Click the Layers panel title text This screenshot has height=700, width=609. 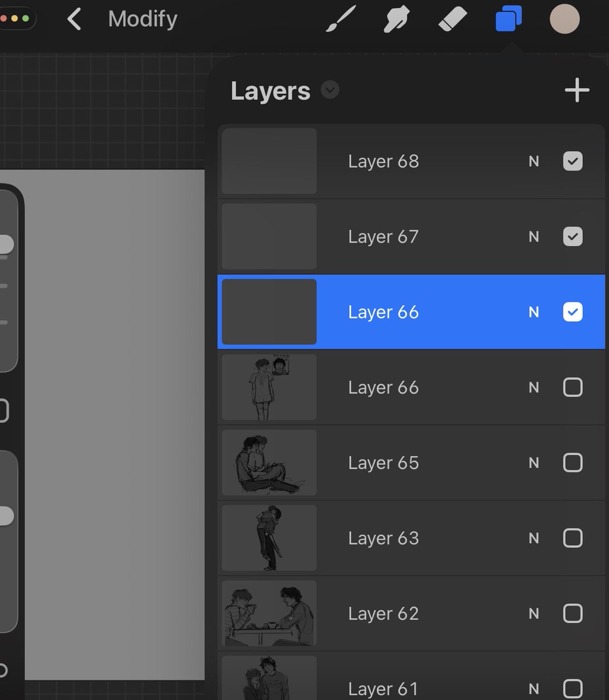(271, 91)
